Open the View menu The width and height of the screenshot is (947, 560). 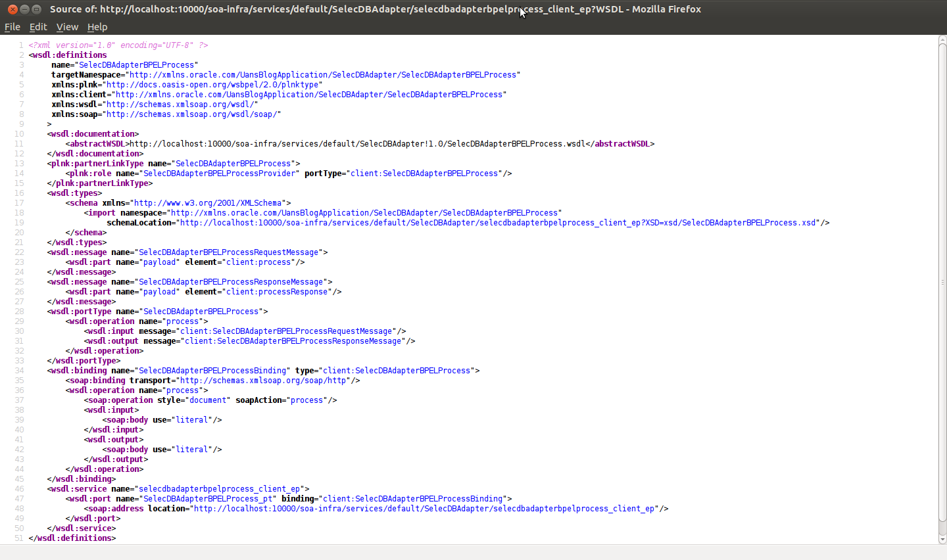pos(67,27)
